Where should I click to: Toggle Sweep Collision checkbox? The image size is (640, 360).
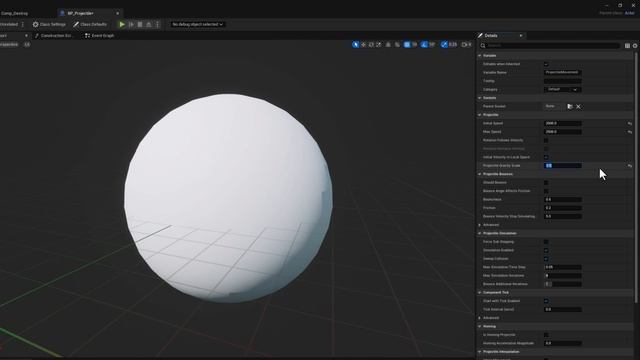546,259
